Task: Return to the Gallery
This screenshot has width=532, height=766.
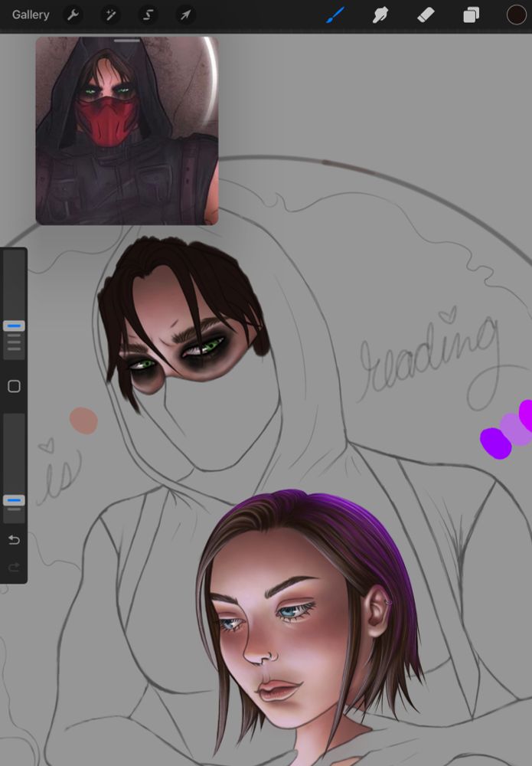Action: pos(31,15)
